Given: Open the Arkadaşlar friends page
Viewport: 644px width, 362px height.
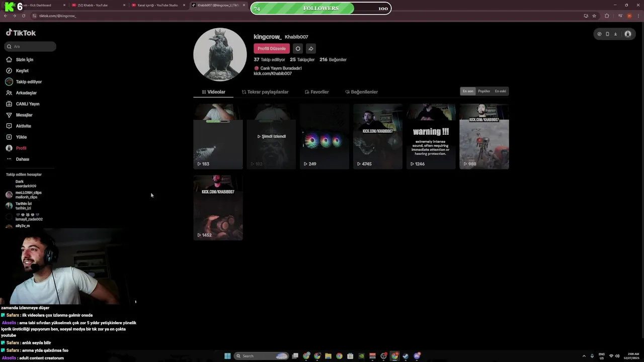Looking at the screenshot, I should click(x=22, y=93).
